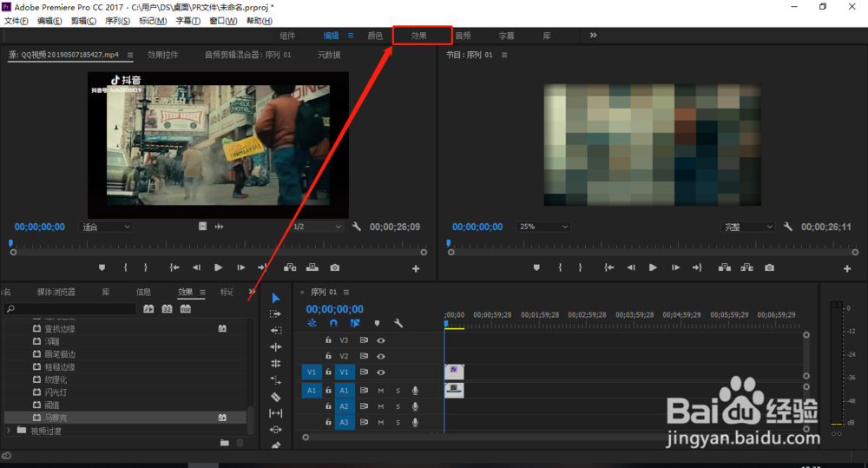Toggle sync lock on track V2
The image size is (868, 468).
tap(364, 356)
